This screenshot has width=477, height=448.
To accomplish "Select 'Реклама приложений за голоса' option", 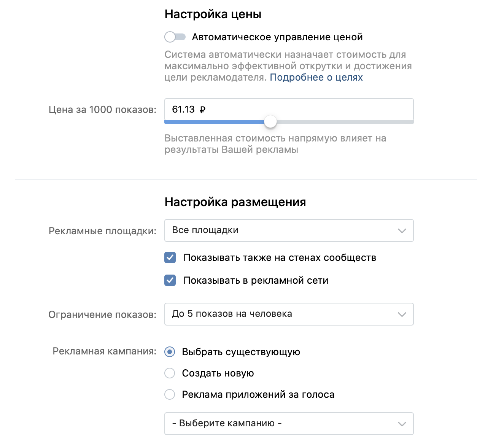I will pos(170,394).
